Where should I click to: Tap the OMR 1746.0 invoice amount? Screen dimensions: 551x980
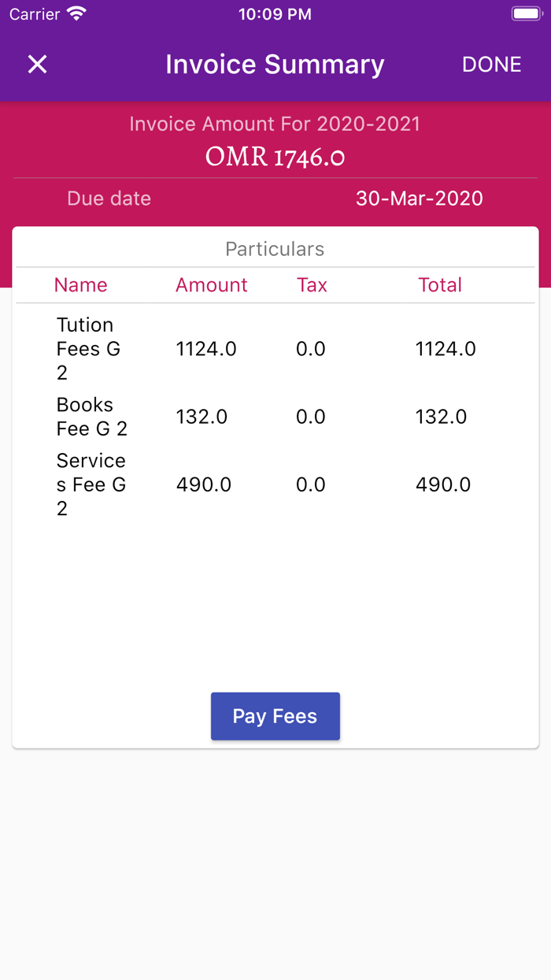[275, 157]
